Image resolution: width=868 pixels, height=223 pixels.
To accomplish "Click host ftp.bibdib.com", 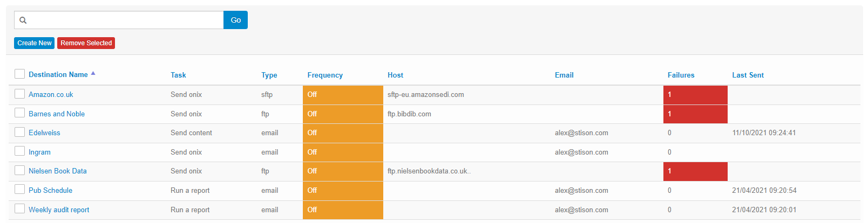I will (409, 114).
